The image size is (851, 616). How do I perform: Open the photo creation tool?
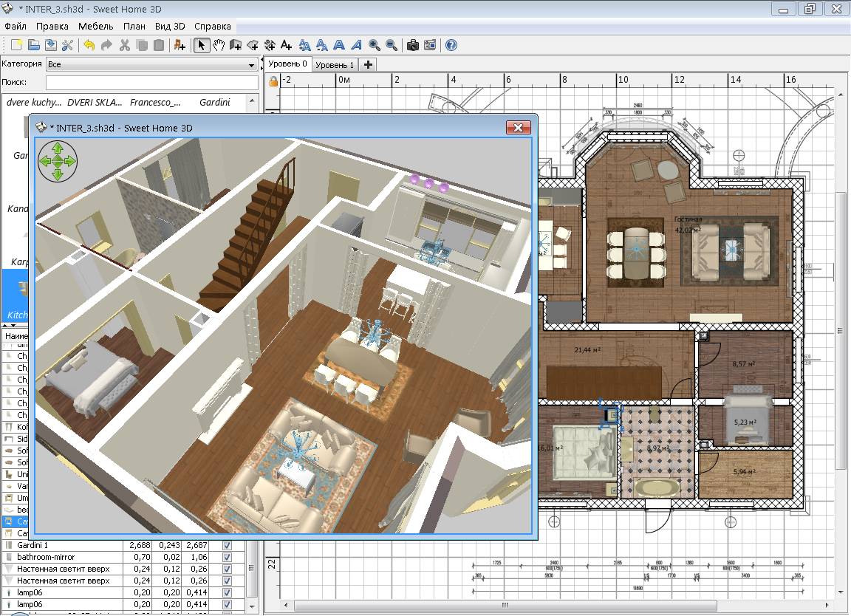coord(412,45)
